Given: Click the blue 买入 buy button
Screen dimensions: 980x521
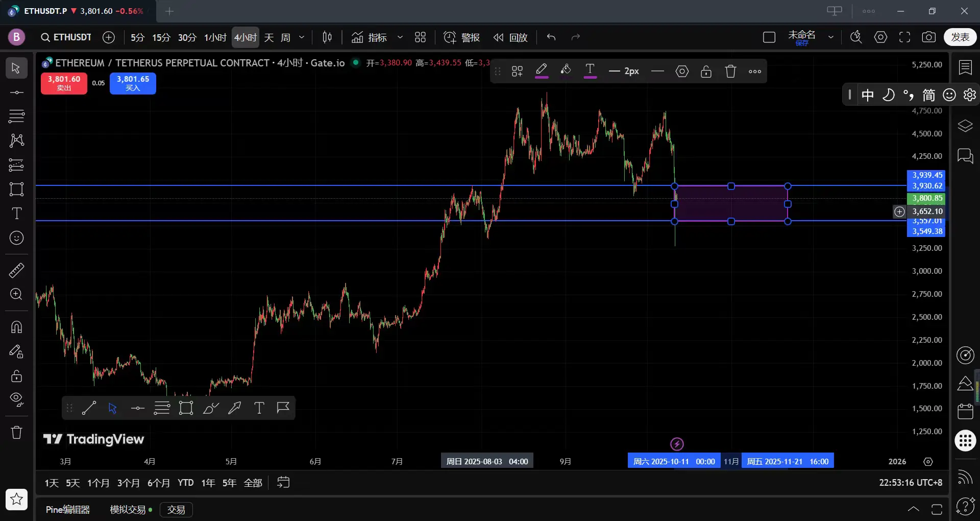Looking at the screenshot, I should (133, 83).
